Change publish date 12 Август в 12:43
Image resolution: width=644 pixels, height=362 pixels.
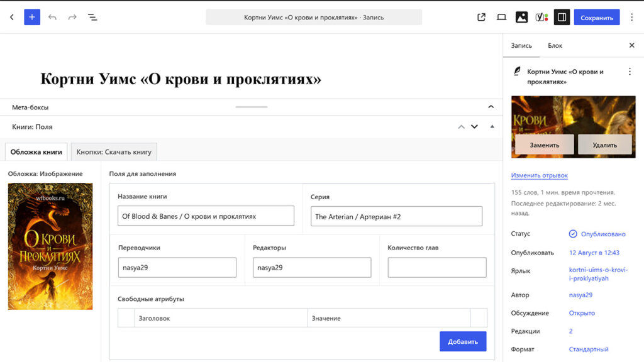point(594,253)
